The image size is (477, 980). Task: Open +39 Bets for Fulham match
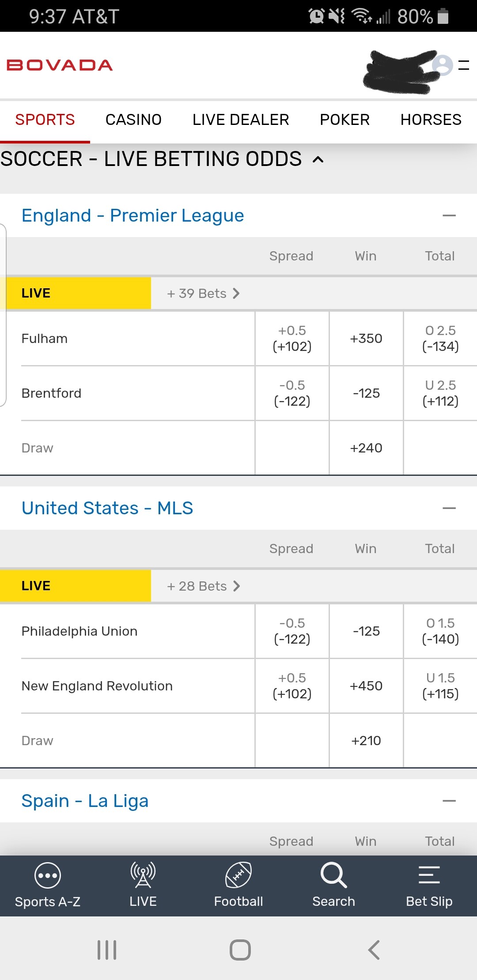(x=203, y=294)
